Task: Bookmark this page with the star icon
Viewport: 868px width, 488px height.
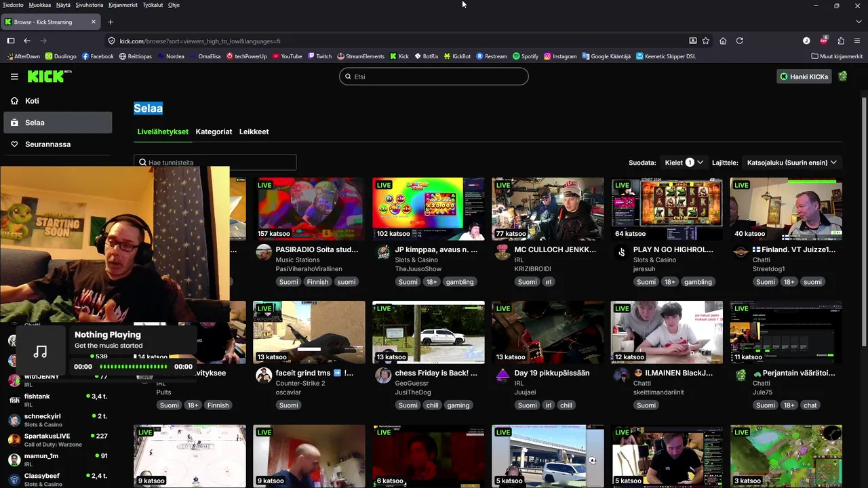Action: pos(706,41)
